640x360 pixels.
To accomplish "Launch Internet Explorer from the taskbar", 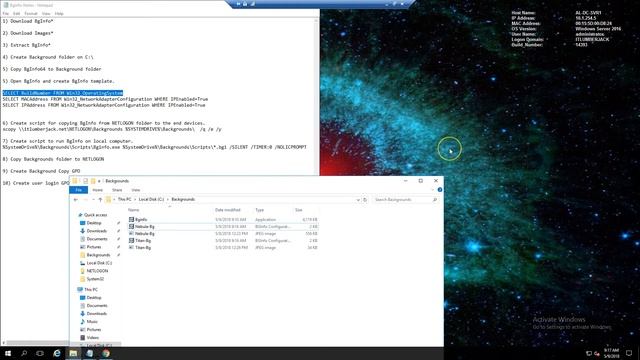I will (x=57, y=353).
